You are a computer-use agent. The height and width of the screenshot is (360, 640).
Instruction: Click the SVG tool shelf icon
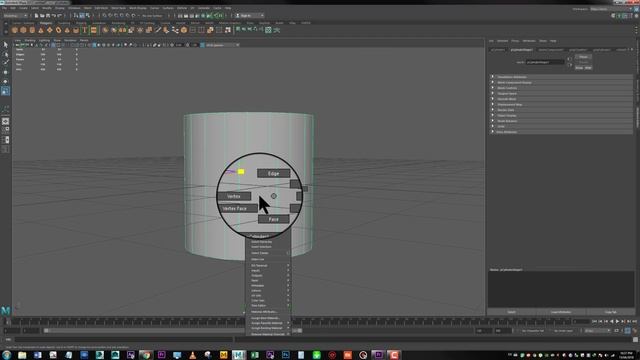[x=93, y=30]
